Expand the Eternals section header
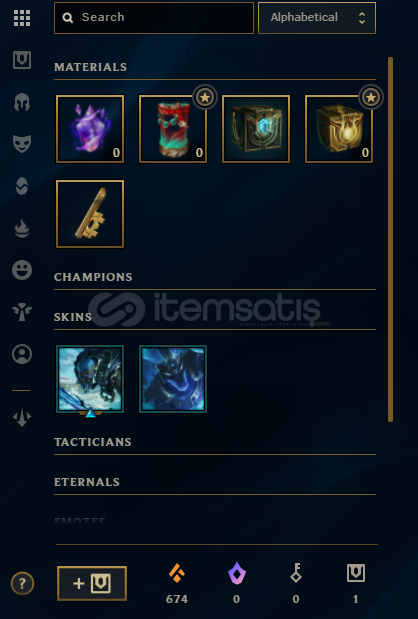Screen dimensions: 418x619 click(87, 482)
